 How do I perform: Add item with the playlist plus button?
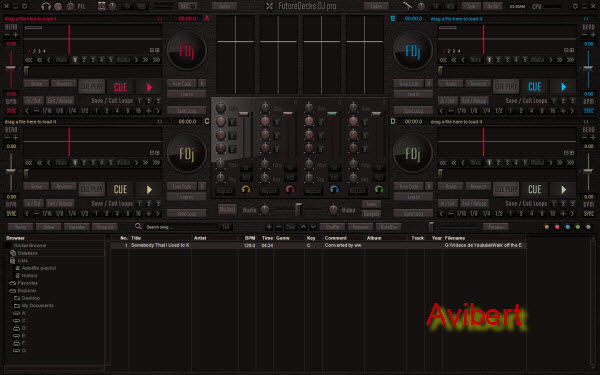point(269,227)
